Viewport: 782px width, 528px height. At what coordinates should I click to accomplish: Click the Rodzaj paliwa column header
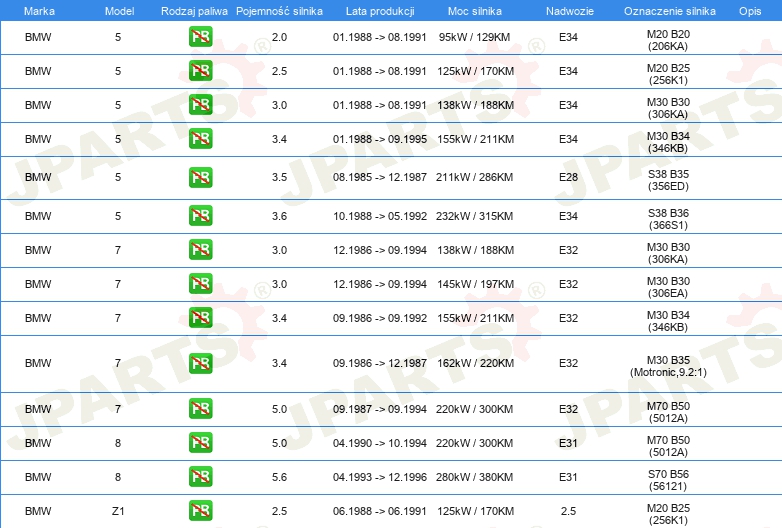coord(194,11)
